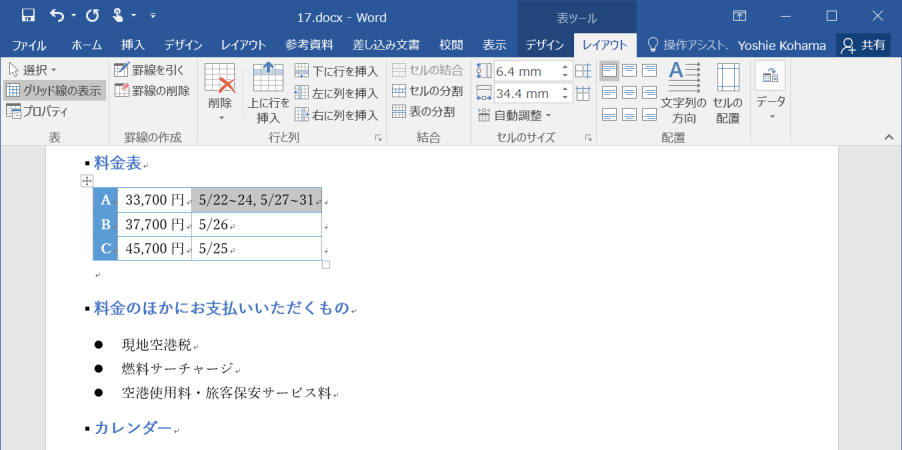Select 罫線を引く draw table tool
Viewport: 902px width, 450px height.
click(150, 70)
